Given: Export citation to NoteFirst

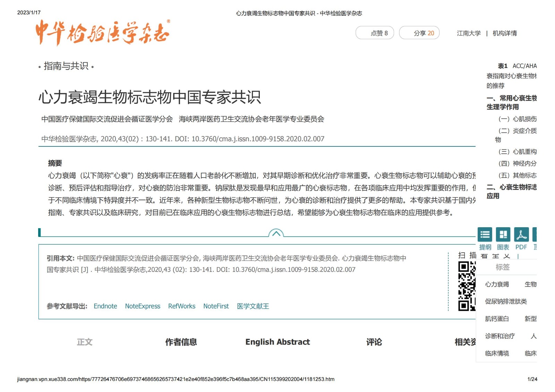Looking at the screenshot, I should pyautogui.click(x=216, y=306).
